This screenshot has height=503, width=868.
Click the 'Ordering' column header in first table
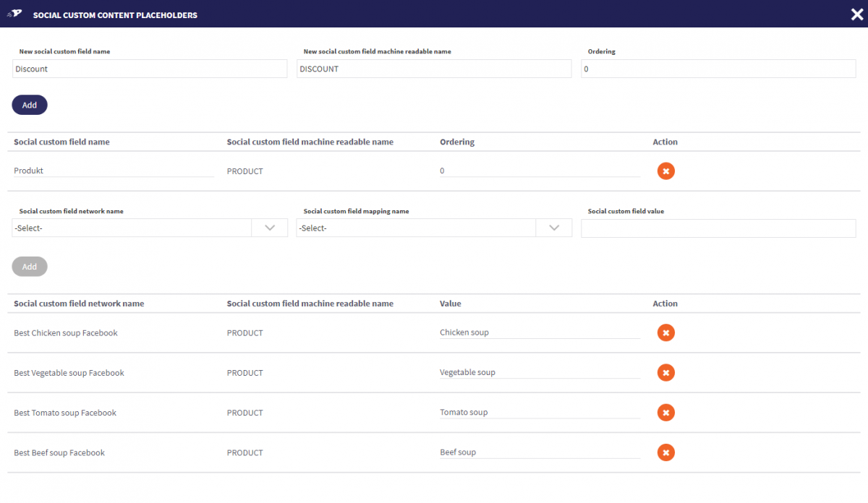[457, 142]
